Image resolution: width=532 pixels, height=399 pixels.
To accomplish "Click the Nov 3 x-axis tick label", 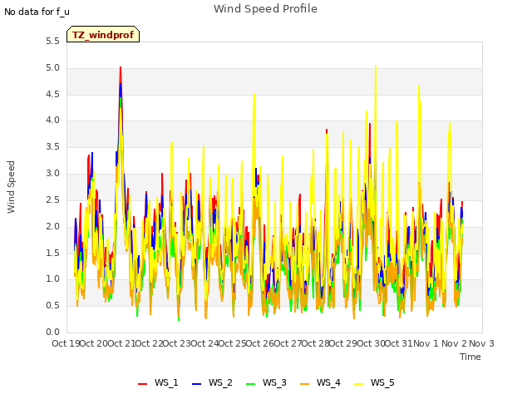I will pos(482,343).
